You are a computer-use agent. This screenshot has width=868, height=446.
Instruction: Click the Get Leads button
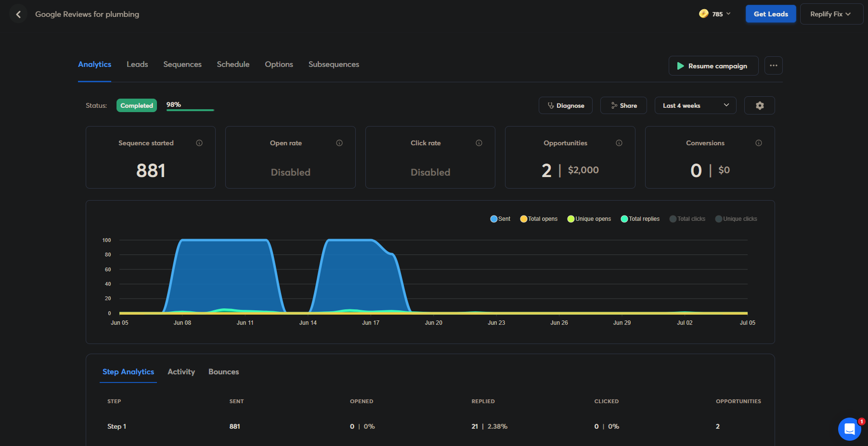(x=771, y=14)
